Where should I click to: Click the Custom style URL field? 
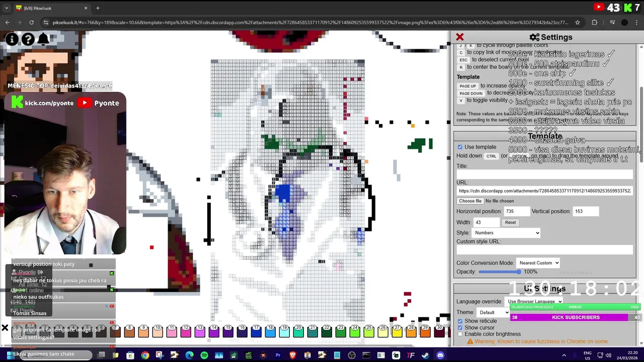coord(544,250)
